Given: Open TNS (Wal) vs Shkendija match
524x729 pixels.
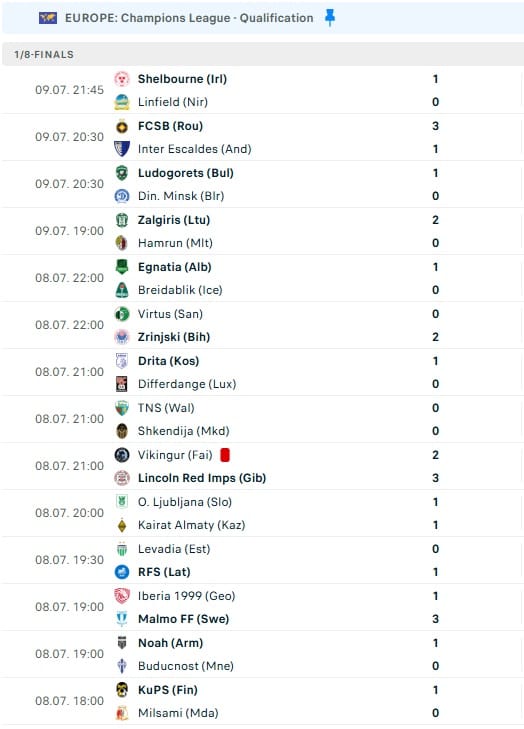Looking at the screenshot, I should (263, 419).
